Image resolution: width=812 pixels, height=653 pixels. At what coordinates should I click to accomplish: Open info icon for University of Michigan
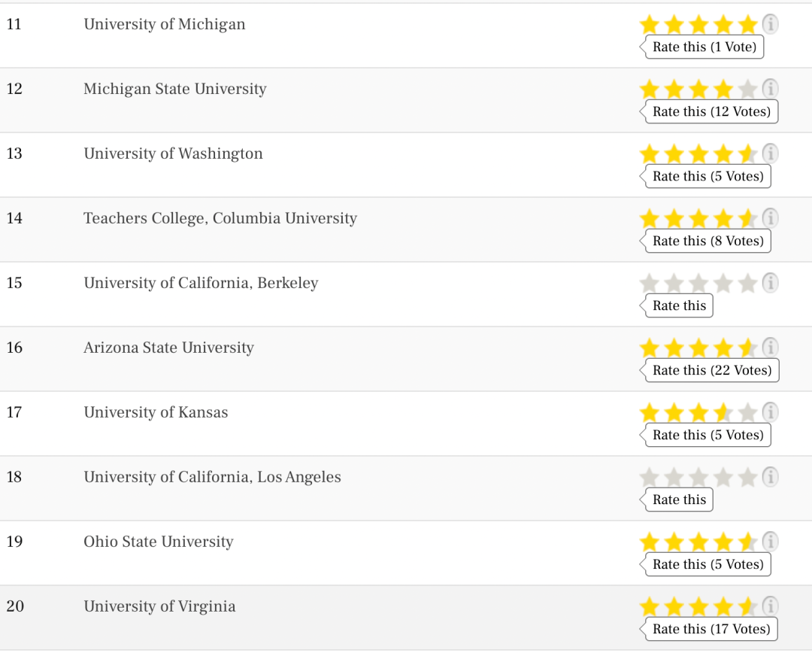point(770,24)
